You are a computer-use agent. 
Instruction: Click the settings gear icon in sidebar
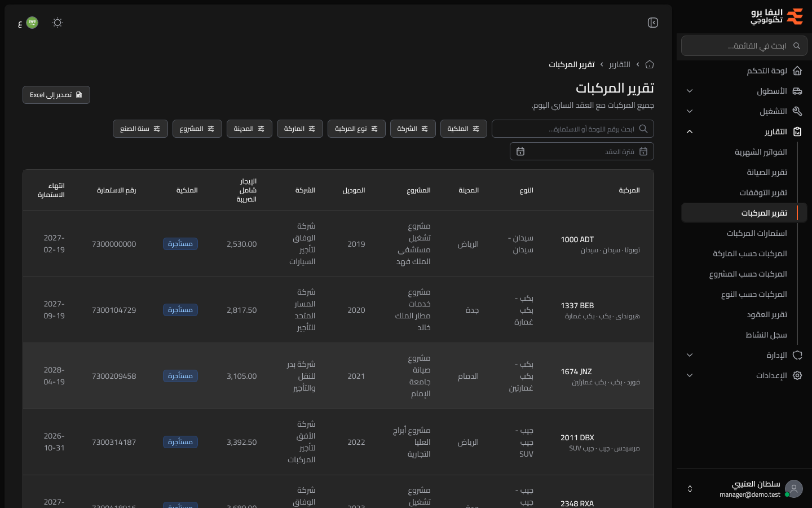pyautogui.click(x=797, y=375)
